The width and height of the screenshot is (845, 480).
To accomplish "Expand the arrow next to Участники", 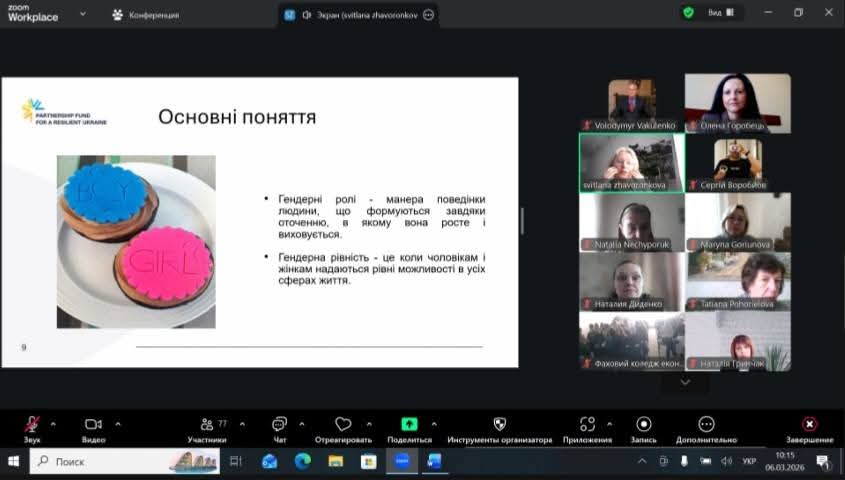I will pos(239,423).
